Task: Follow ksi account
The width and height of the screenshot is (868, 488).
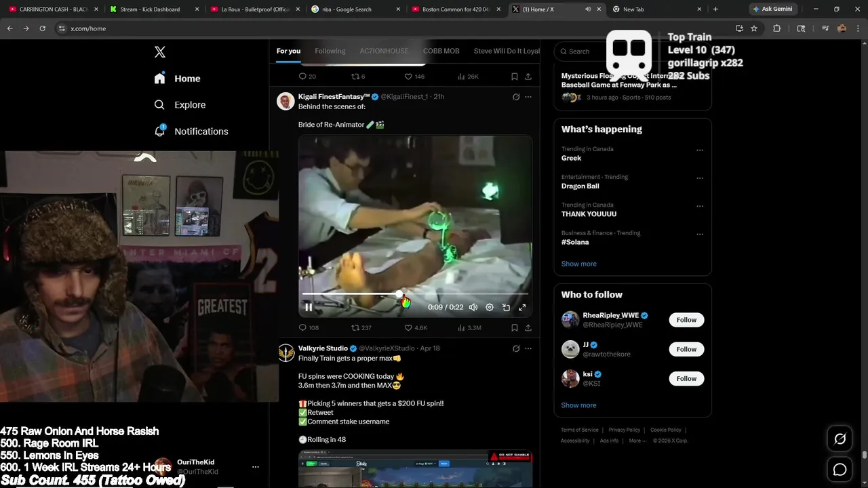Action: coord(686,378)
